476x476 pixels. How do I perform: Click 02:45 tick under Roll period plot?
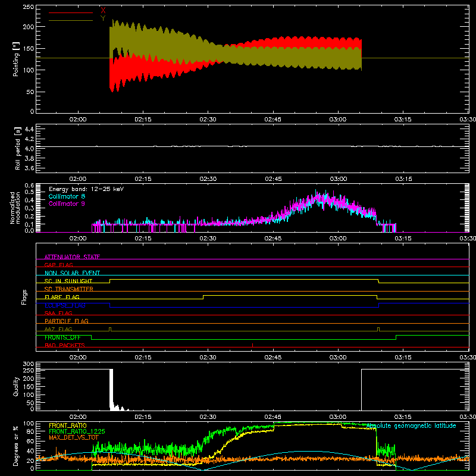pos(273,179)
